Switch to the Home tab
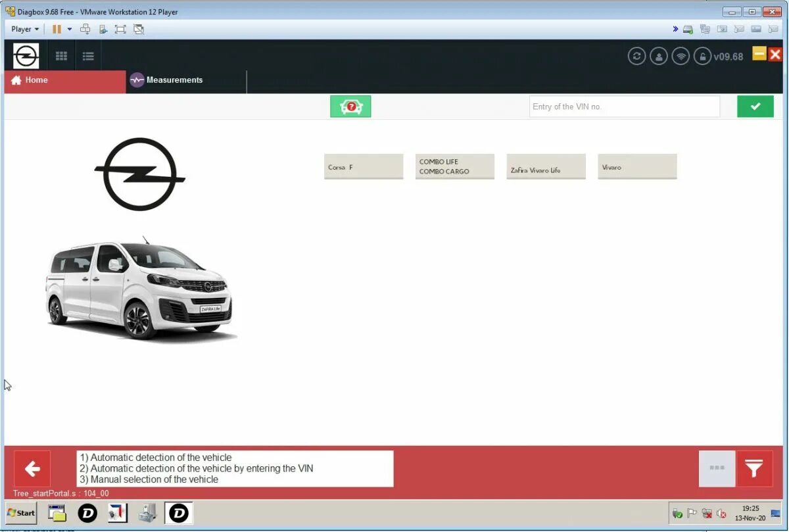This screenshot has width=789, height=532. point(64,82)
